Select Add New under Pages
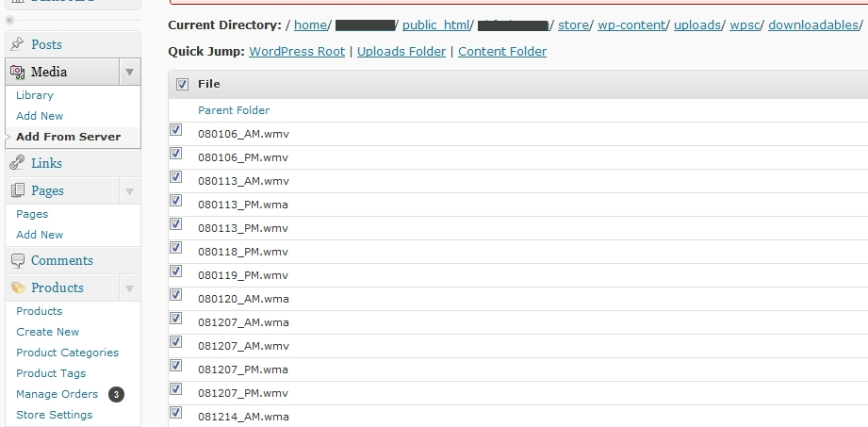 [x=40, y=235]
